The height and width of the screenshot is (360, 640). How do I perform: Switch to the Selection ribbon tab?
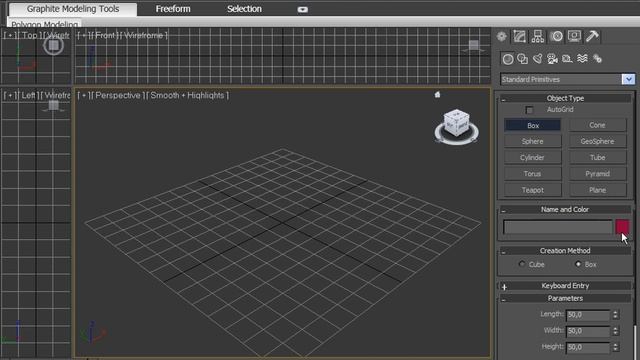[x=244, y=9]
